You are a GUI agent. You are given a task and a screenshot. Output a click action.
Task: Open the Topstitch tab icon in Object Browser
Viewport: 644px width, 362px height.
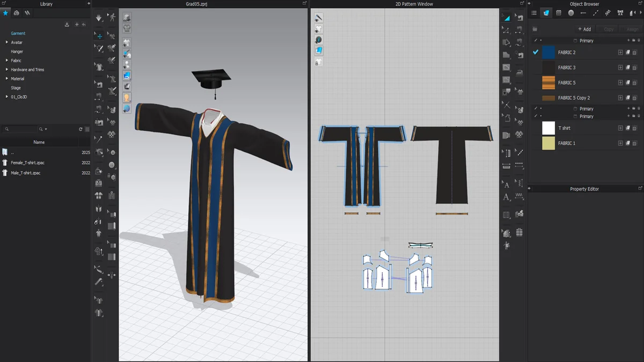pos(596,13)
